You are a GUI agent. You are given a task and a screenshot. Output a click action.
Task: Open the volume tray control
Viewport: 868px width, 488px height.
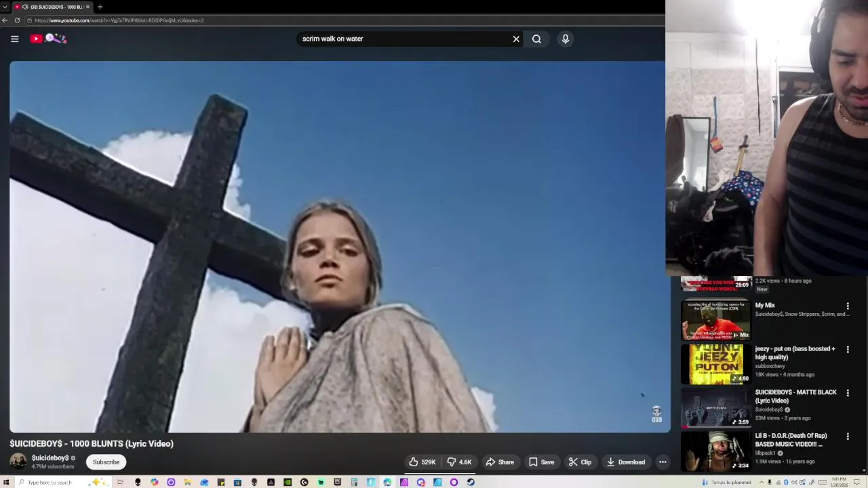[x=794, y=482]
